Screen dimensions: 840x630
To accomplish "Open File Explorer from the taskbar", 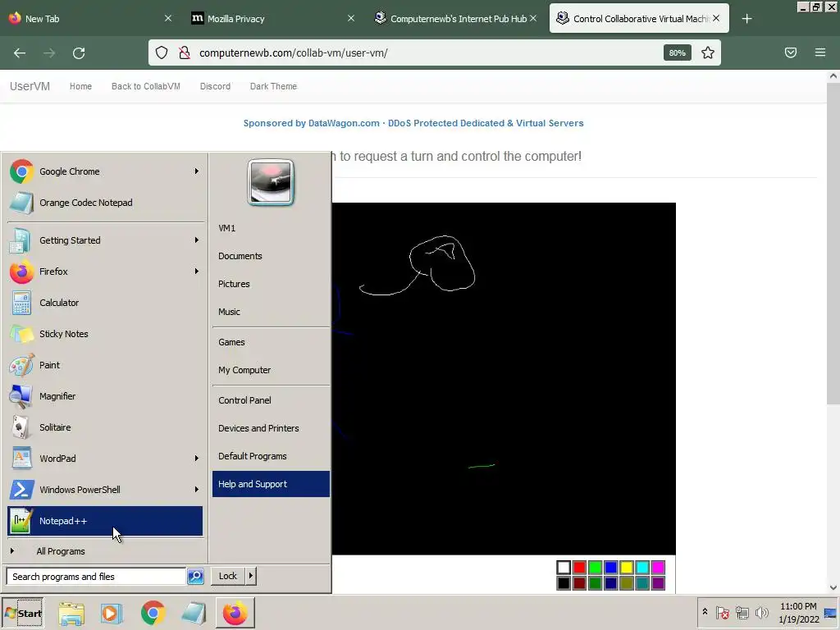I will pyautogui.click(x=71, y=613).
